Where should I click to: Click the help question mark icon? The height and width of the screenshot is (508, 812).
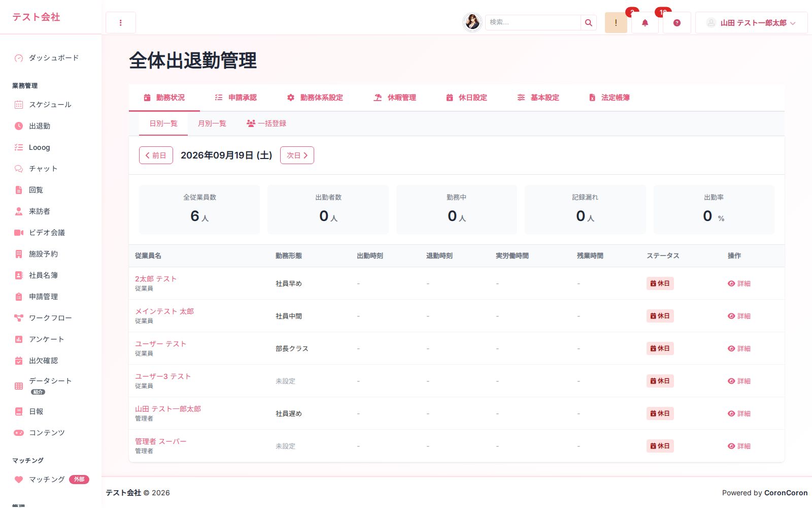(676, 23)
